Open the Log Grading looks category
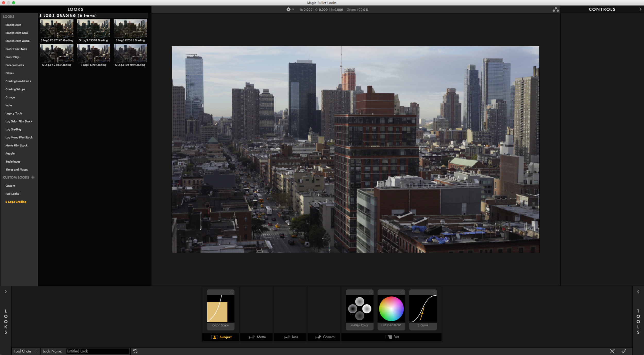The height and width of the screenshot is (355, 644). click(x=13, y=129)
